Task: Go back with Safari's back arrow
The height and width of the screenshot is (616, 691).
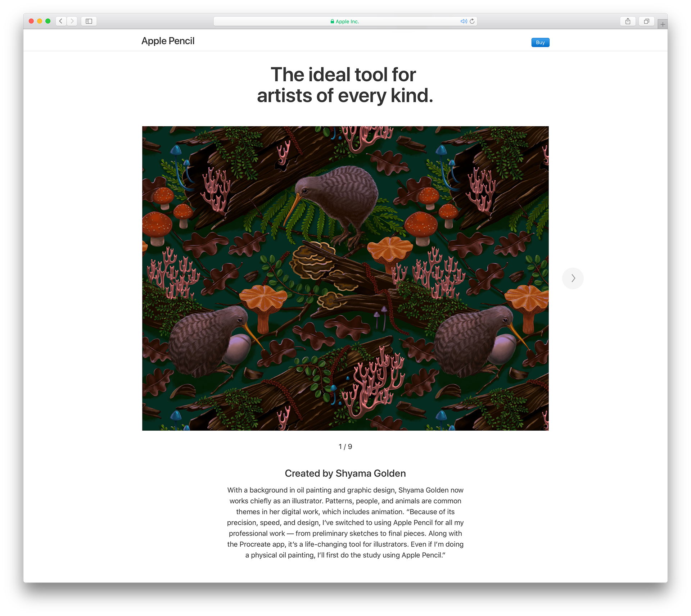Action: coord(61,21)
